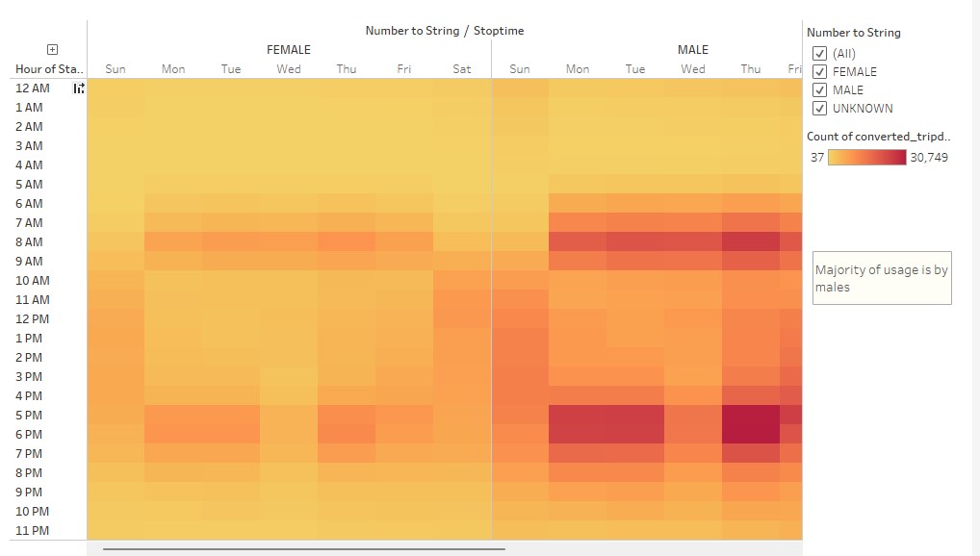Click the 5 PM row label
Screen dimensions: 980x556
[27, 415]
